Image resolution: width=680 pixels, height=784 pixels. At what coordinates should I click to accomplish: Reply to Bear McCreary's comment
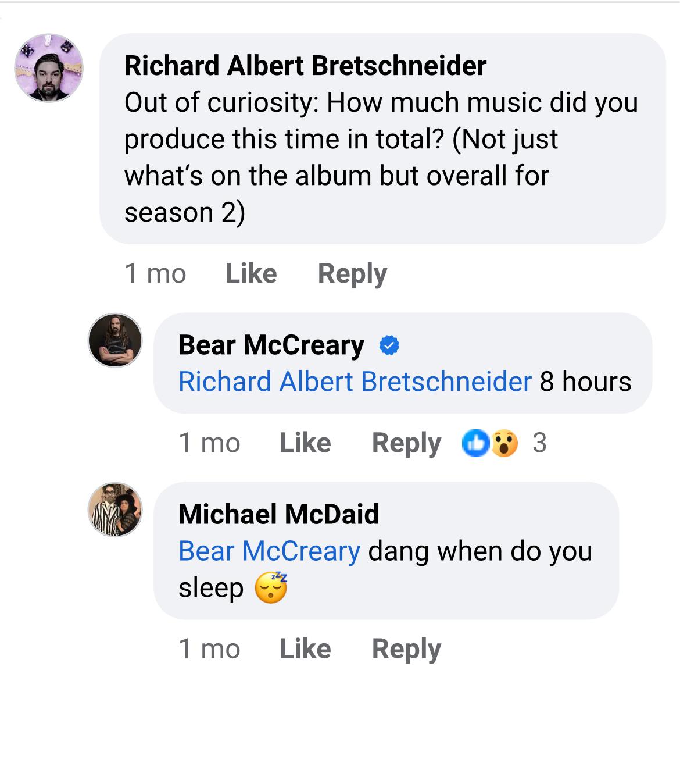click(406, 443)
